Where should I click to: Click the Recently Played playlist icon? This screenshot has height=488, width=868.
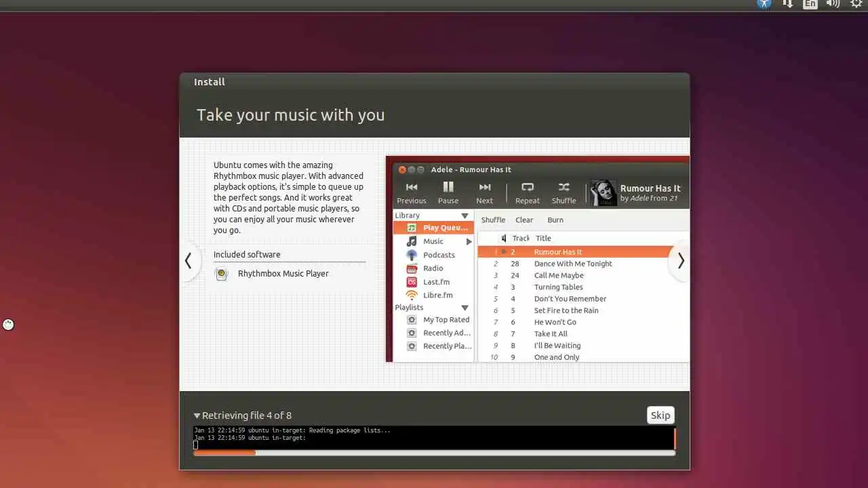pos(412,346)
